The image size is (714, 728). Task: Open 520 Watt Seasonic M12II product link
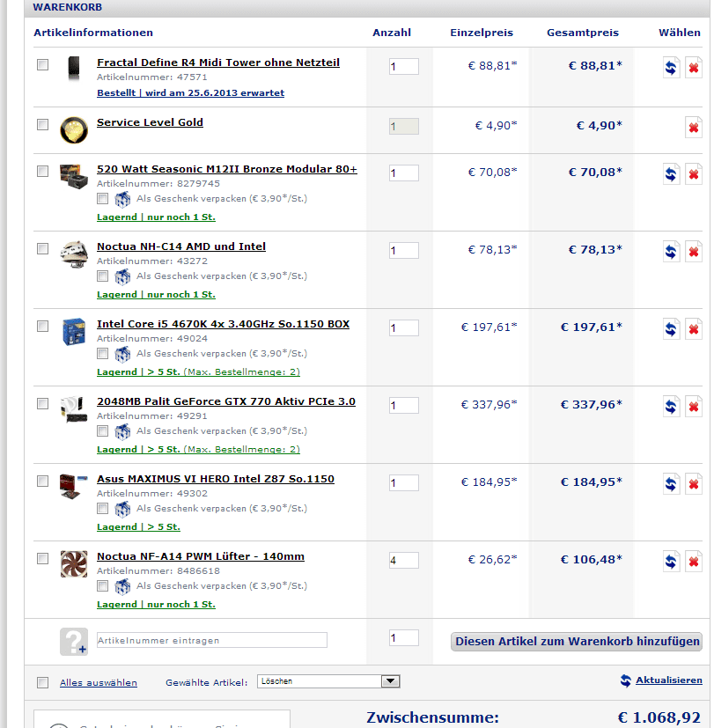pyautogui.click(x=227, y=170)
